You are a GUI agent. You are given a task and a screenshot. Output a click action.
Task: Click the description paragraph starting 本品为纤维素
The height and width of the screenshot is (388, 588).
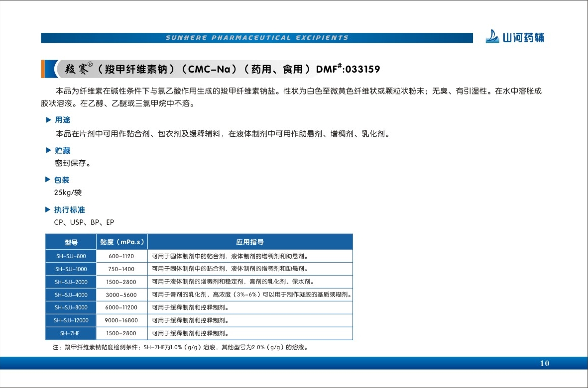pos(291,97)
